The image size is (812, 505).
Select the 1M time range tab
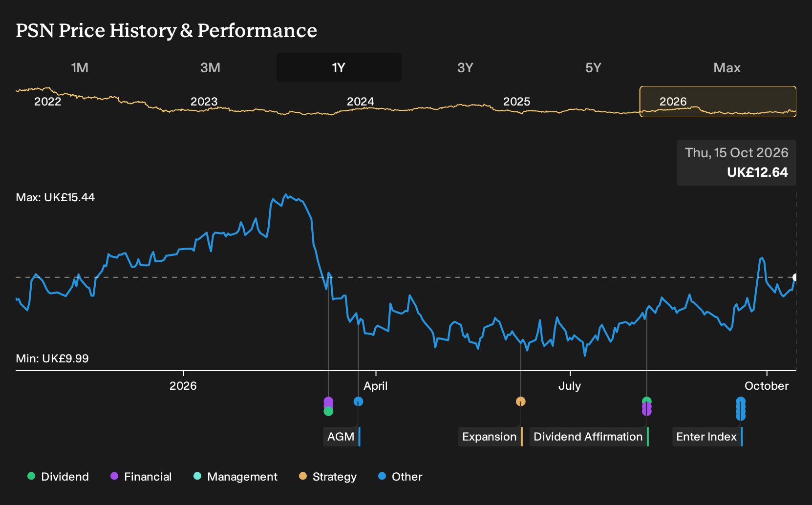tap(80, 67)
